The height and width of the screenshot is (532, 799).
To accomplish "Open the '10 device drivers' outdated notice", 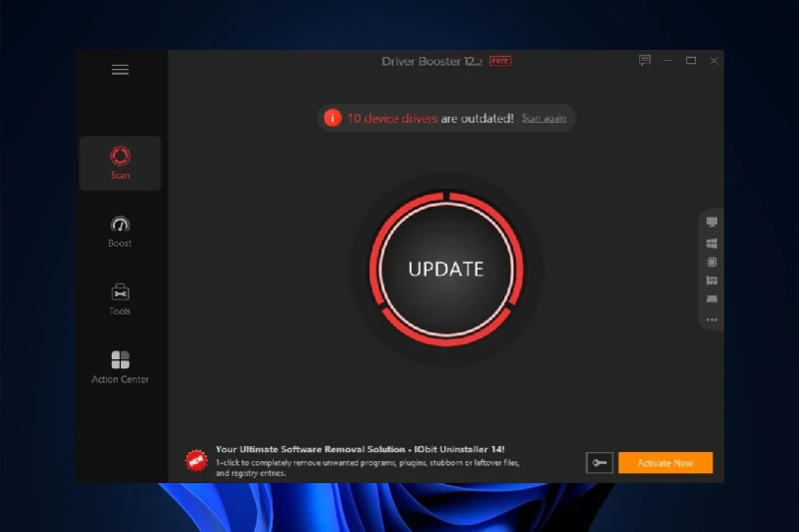I will [393, 119].
